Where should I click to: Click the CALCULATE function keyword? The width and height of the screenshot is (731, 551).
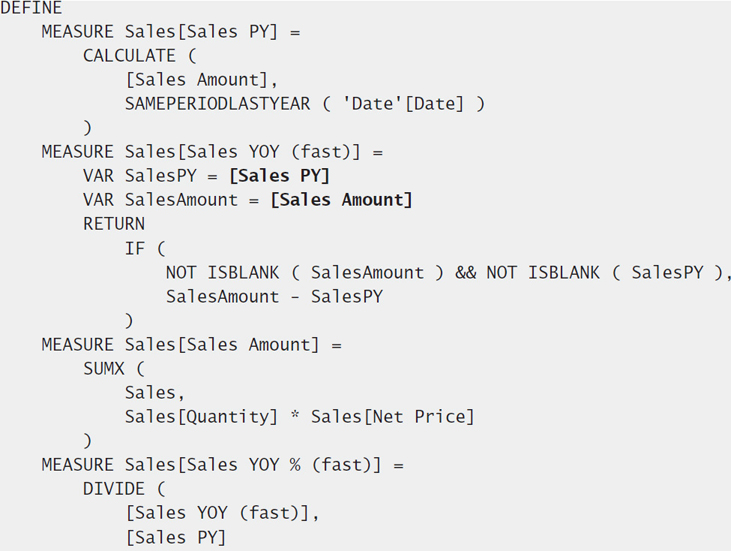(129, 55)
